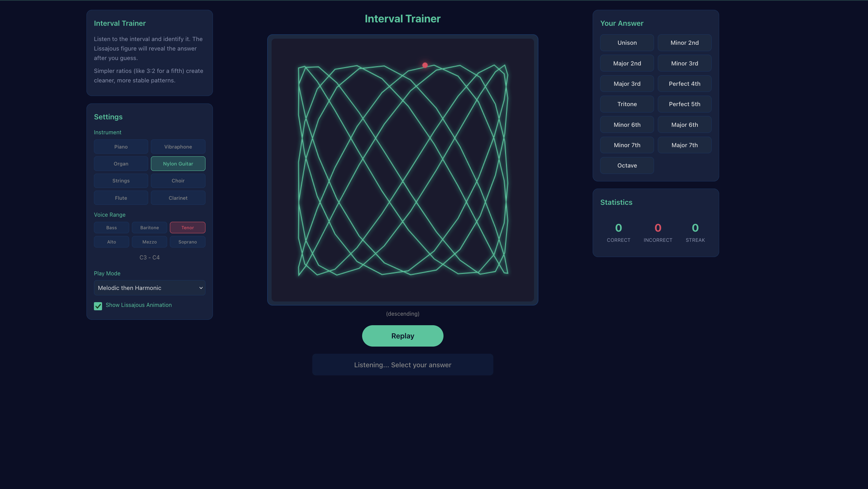Click the STREAK count statistic
This screenshot has height=489, width=868.
695,232
